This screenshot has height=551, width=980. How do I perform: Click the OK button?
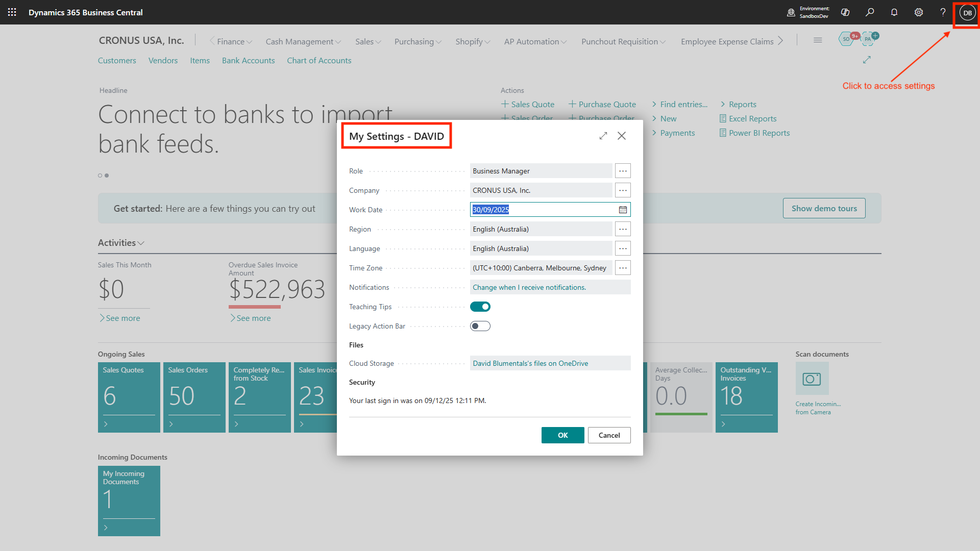(562, 435)
